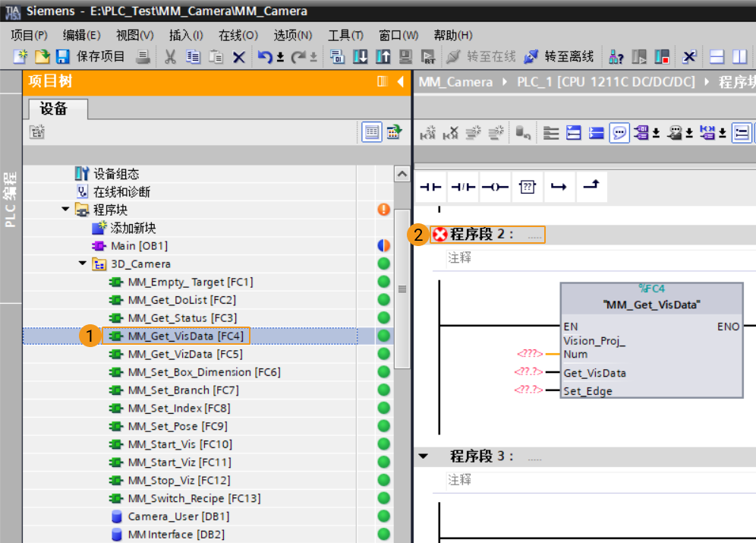Create a new project via toolbar icon
Screen dimensions: 756x543
click(x=20, y=56)
